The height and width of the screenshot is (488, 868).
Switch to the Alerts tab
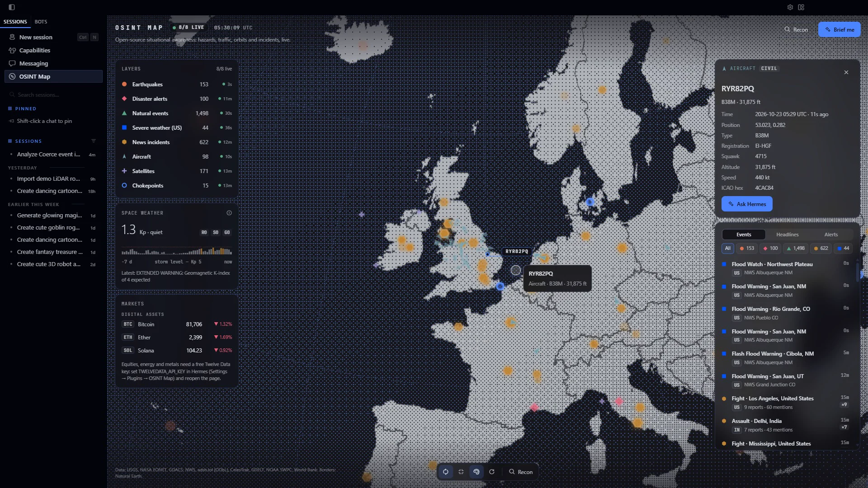tap(831, 235)
